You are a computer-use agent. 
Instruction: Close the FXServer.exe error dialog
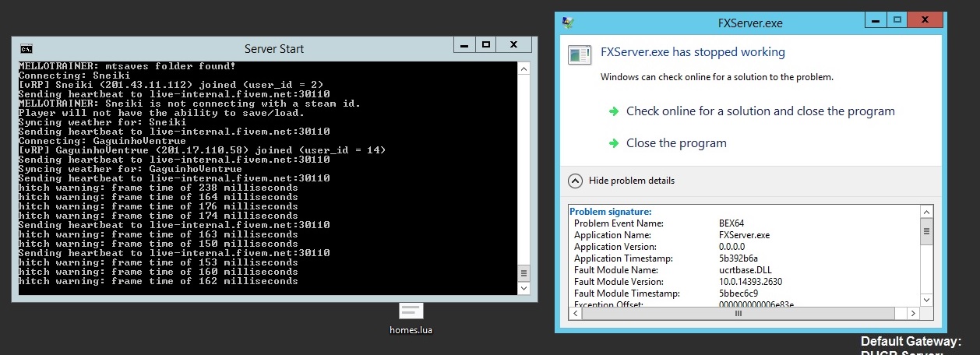(x=922, y=20)
